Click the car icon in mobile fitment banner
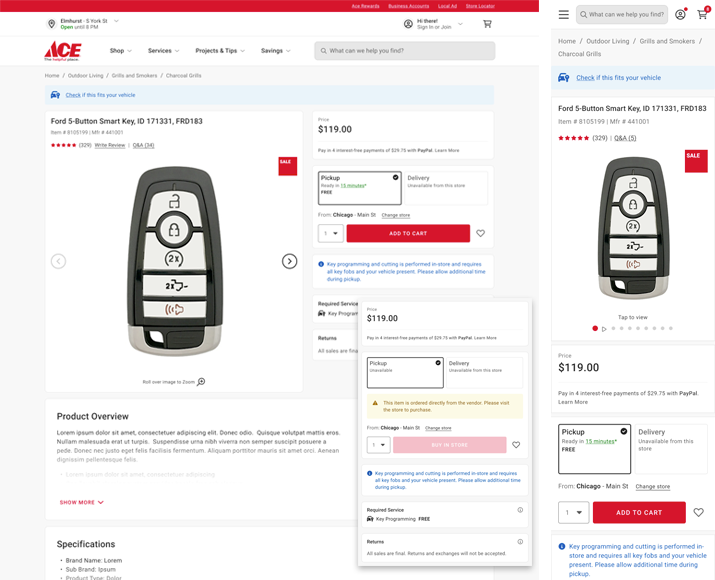This screenshot has height=580, width=715. (564, 78)
